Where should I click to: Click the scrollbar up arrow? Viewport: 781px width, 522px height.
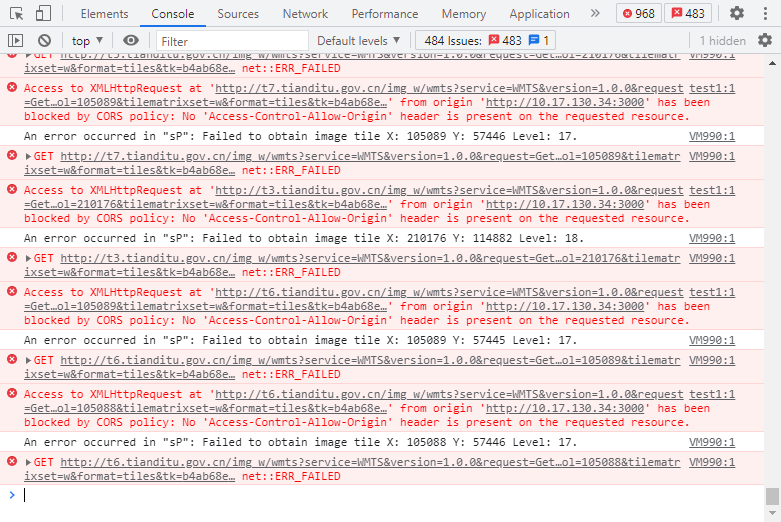pos(772,63)
